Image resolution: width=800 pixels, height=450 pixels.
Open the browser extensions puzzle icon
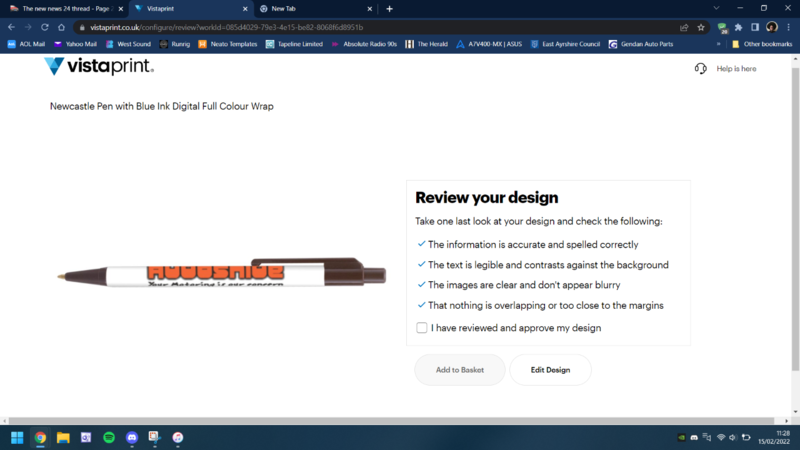click(x=738, y=27)
